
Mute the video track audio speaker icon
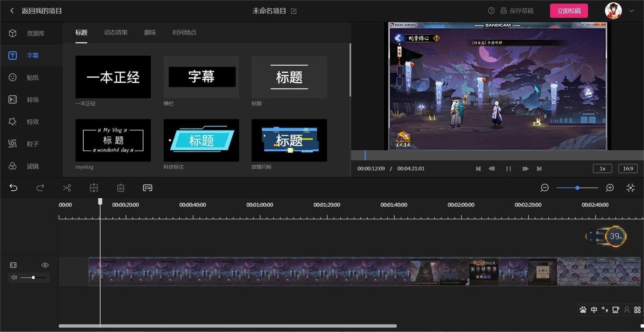point(14,277)
